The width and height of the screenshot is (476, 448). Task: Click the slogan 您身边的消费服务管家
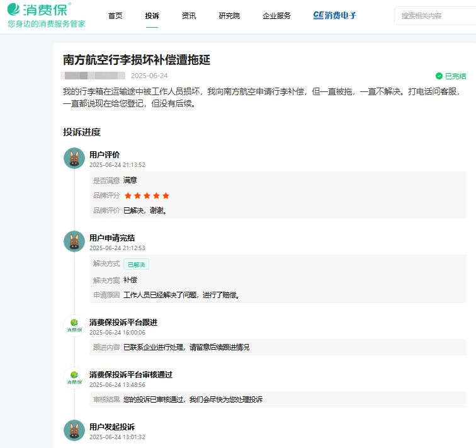click(47, 24)
